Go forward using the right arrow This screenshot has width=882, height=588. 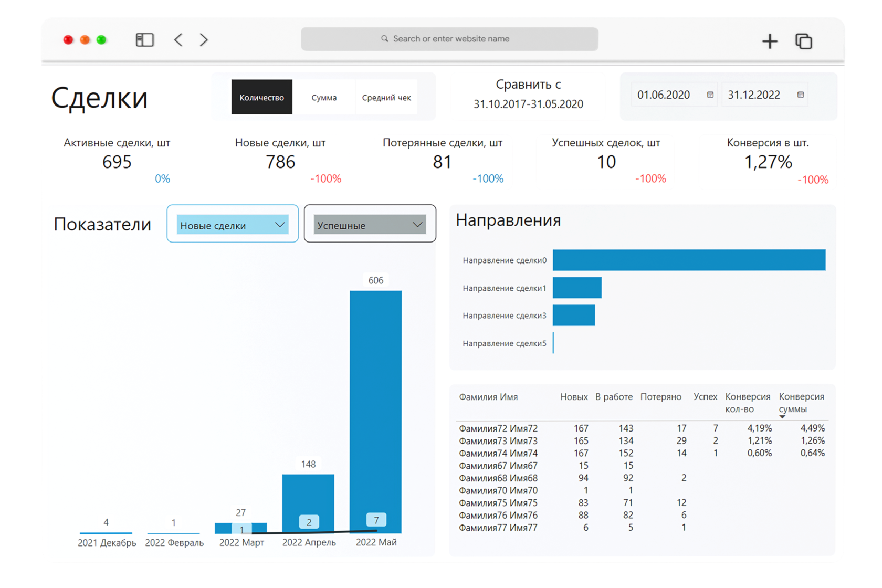coord(204,40)
